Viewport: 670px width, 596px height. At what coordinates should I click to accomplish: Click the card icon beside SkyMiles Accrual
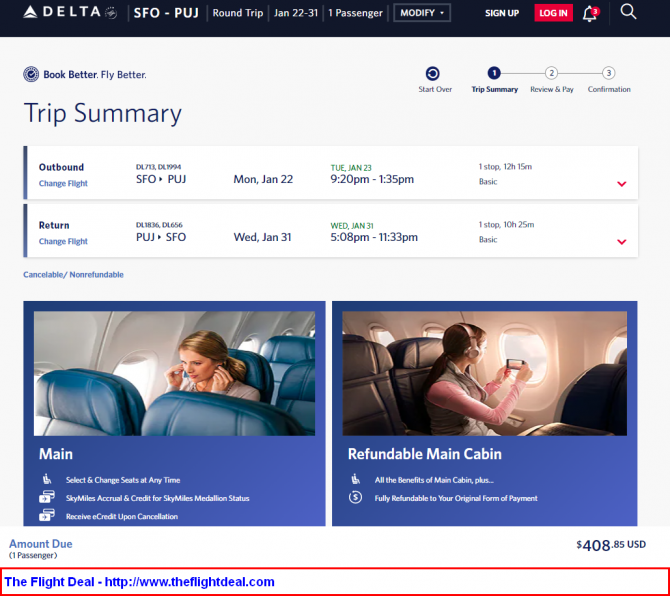pos(47,497)
